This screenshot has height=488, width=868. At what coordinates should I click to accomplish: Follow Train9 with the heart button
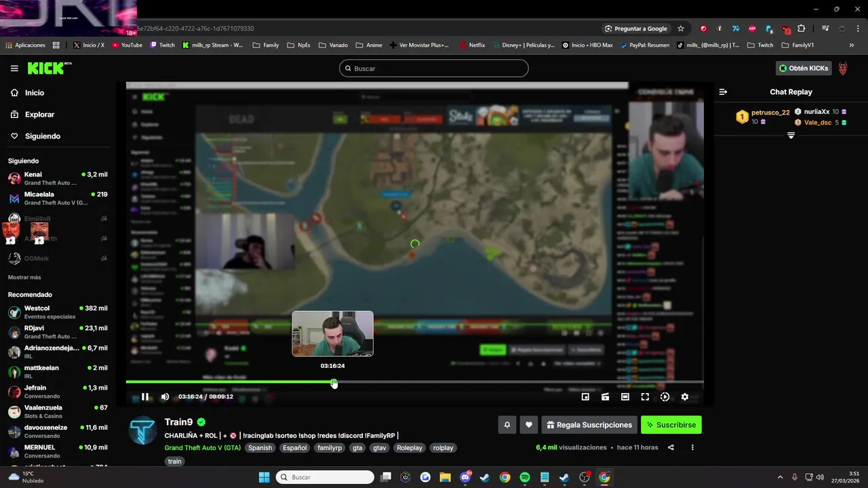[x=529, y=425]
